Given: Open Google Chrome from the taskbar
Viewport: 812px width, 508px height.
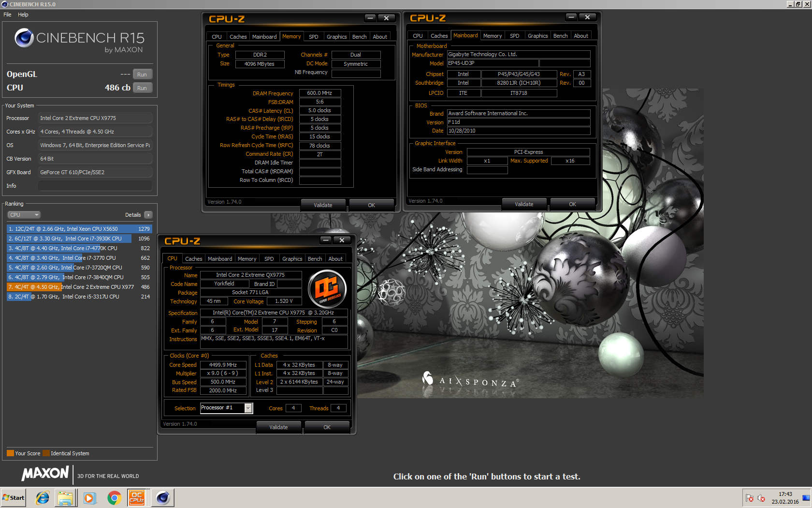Looking at the screenshot, I should coord(114,498).
